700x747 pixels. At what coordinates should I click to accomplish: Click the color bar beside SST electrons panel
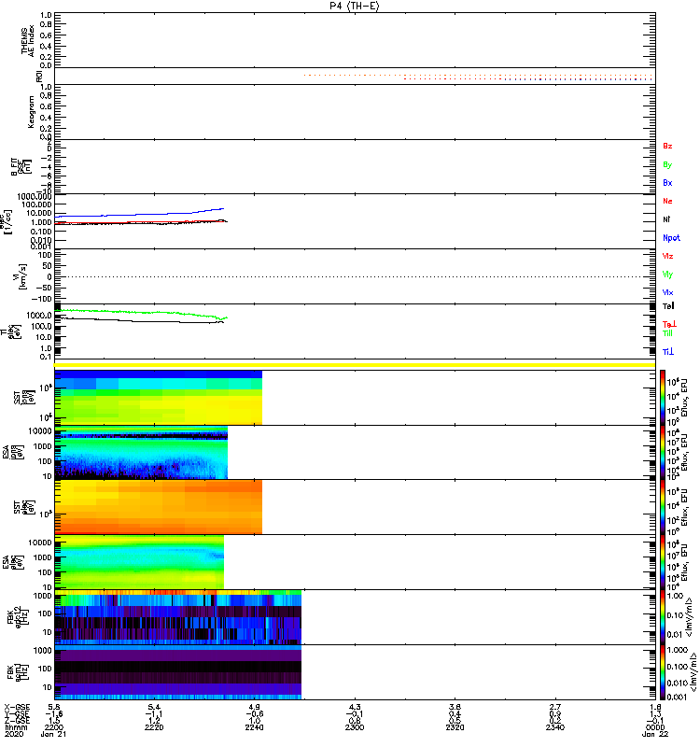pos(663,507)
